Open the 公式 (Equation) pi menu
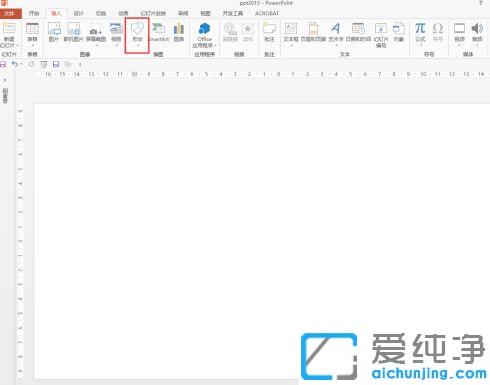The width and height of the screenshot is (490, 385). tap(420, 33)
